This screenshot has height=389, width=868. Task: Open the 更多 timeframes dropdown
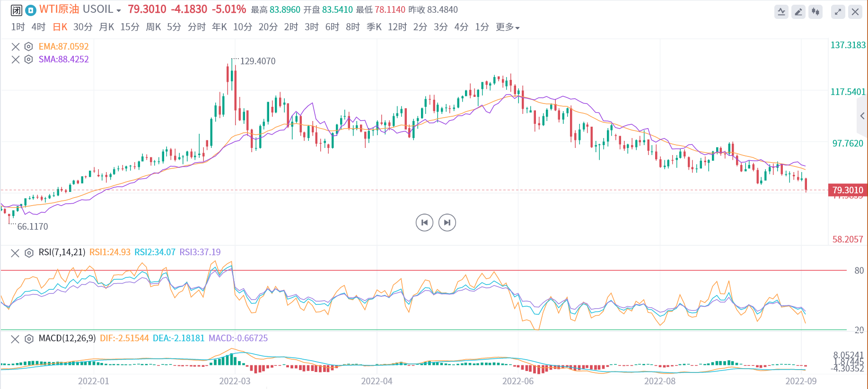click(x=508, y=27)
